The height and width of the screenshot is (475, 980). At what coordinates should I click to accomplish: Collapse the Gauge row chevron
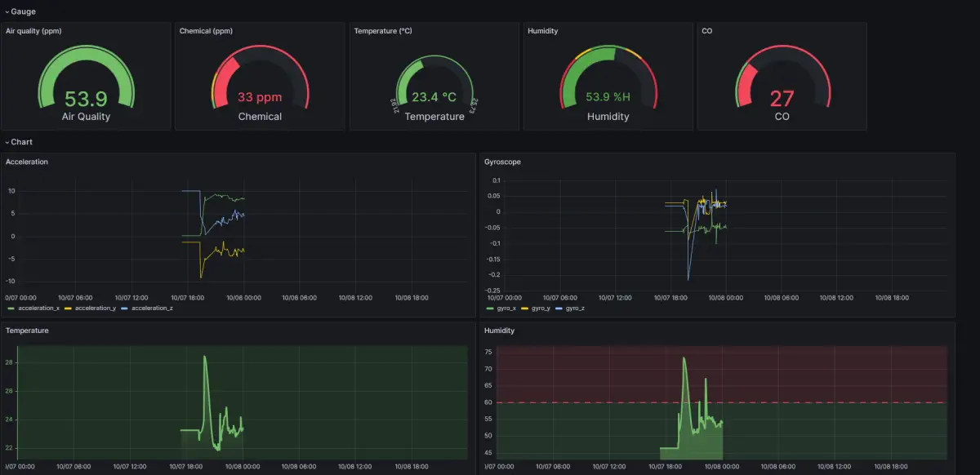tap(7, 11)
